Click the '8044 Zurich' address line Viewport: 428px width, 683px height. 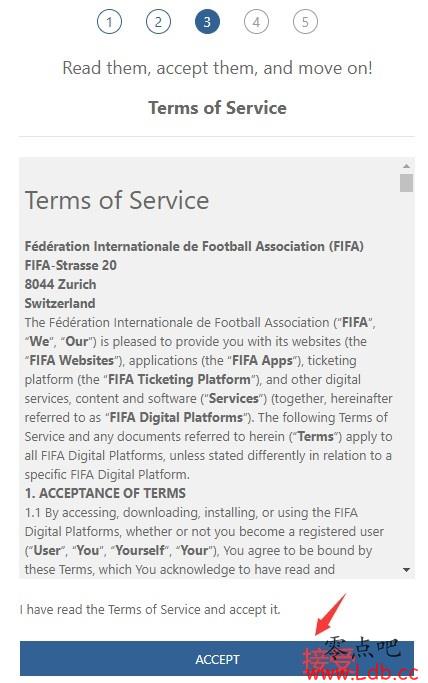point(61,284)
